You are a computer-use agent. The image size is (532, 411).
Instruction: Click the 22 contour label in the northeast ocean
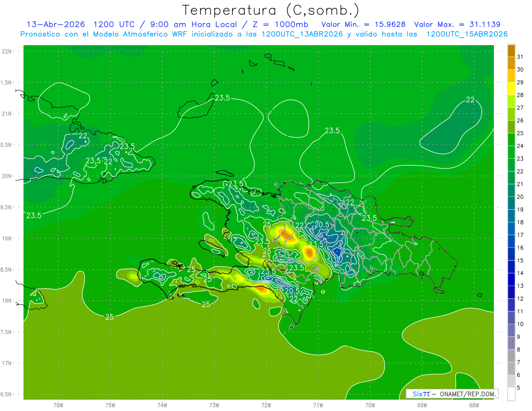pyautogui.click(x=470, y=100)
